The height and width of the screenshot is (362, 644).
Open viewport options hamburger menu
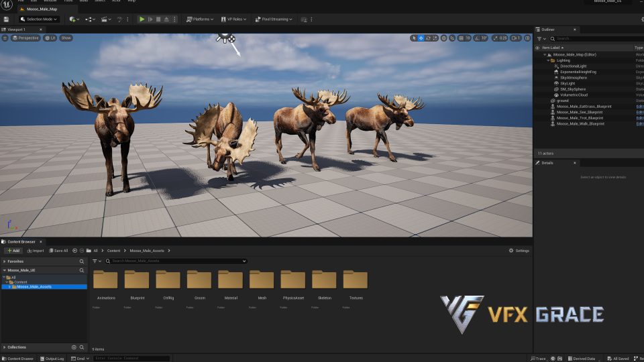(5, 38)
